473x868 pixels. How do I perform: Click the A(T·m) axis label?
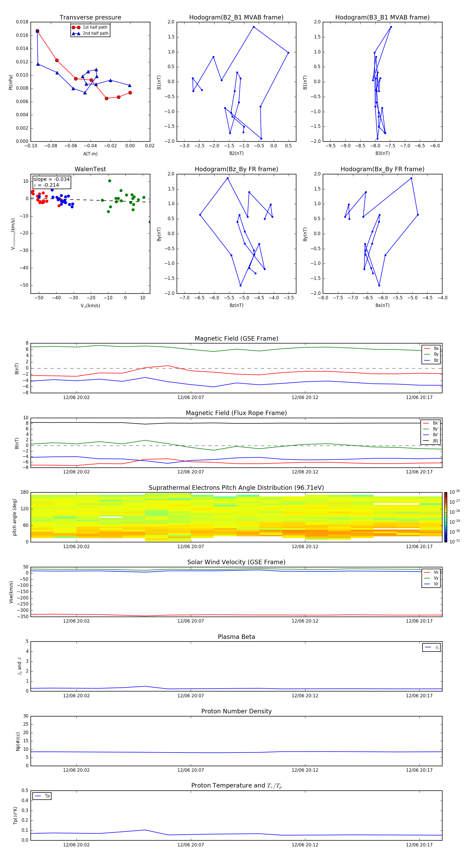[90, 154]
